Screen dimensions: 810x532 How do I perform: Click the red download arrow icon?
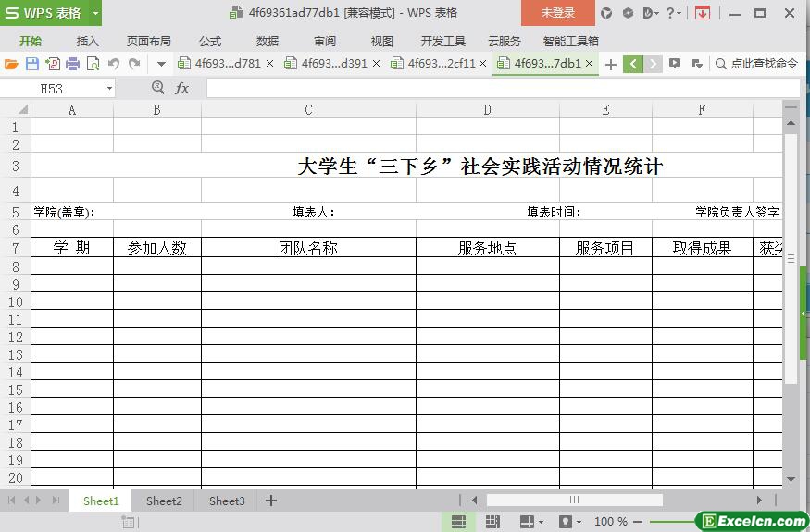(702, 14)
